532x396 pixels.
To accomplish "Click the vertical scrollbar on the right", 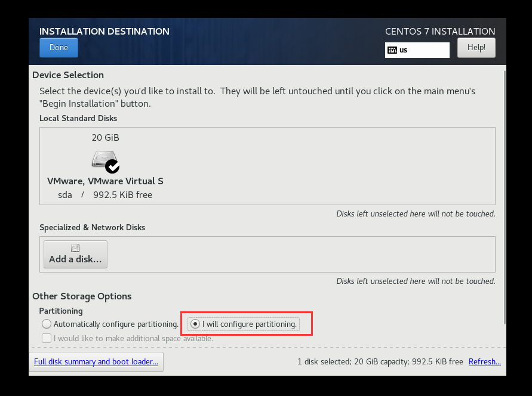I will (505, 196).
